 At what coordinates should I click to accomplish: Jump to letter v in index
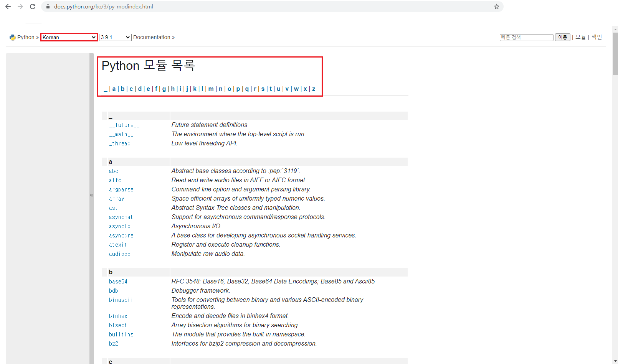click(x=287, y=89)
